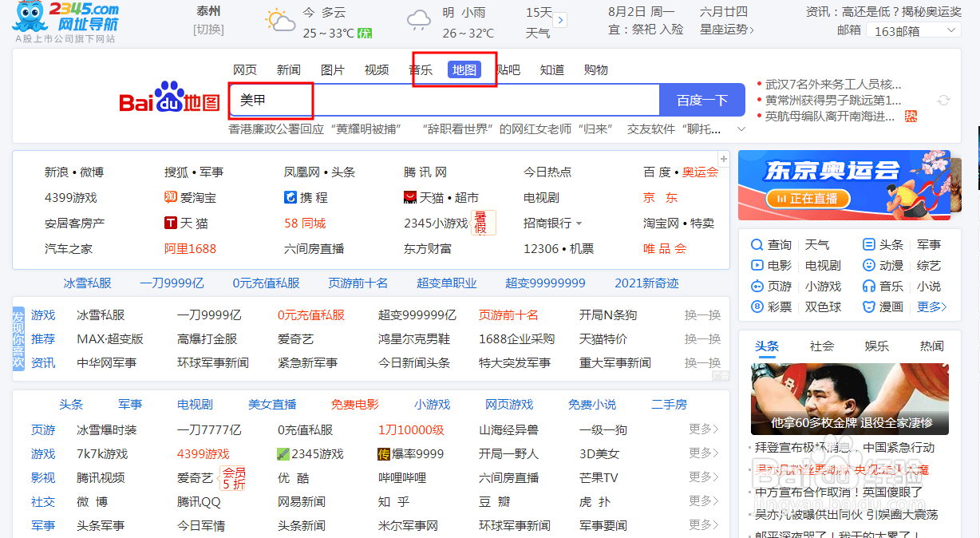Open the weightlifter news thumbnail image

(850, 398)
